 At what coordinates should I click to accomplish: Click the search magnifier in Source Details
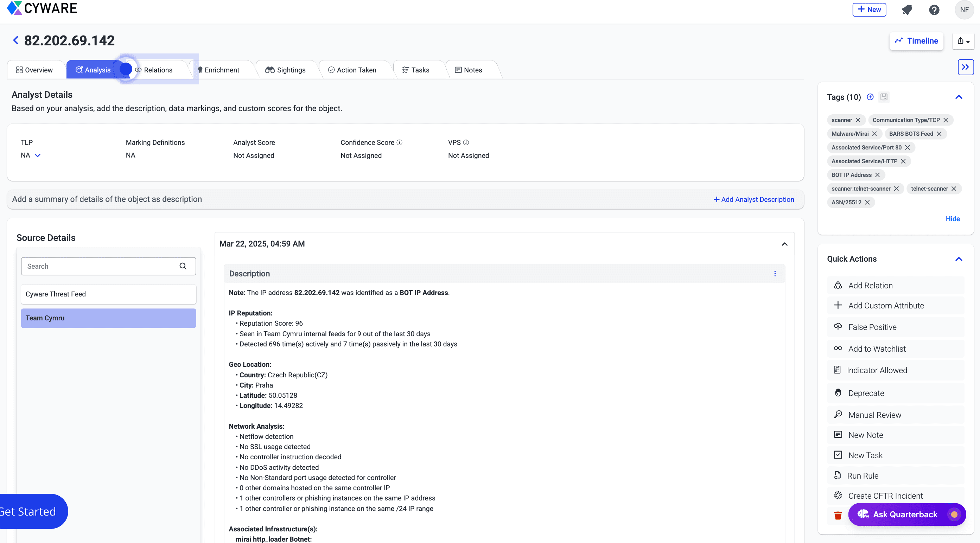pos(183,266)
